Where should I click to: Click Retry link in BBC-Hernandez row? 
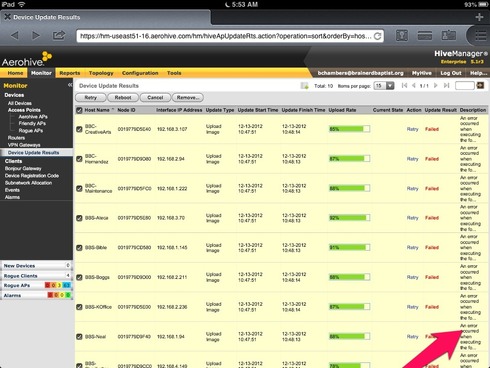coord(412,159)
